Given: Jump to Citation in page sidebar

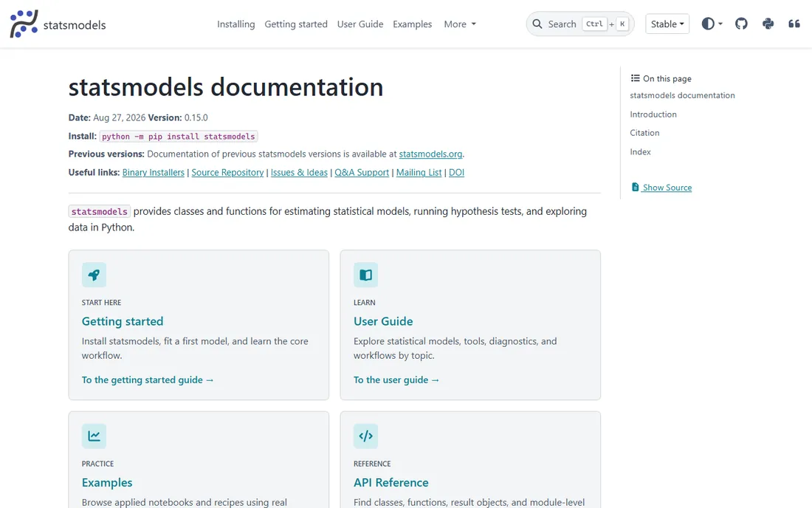Looking at the screenshot, I should click(644, 133).
